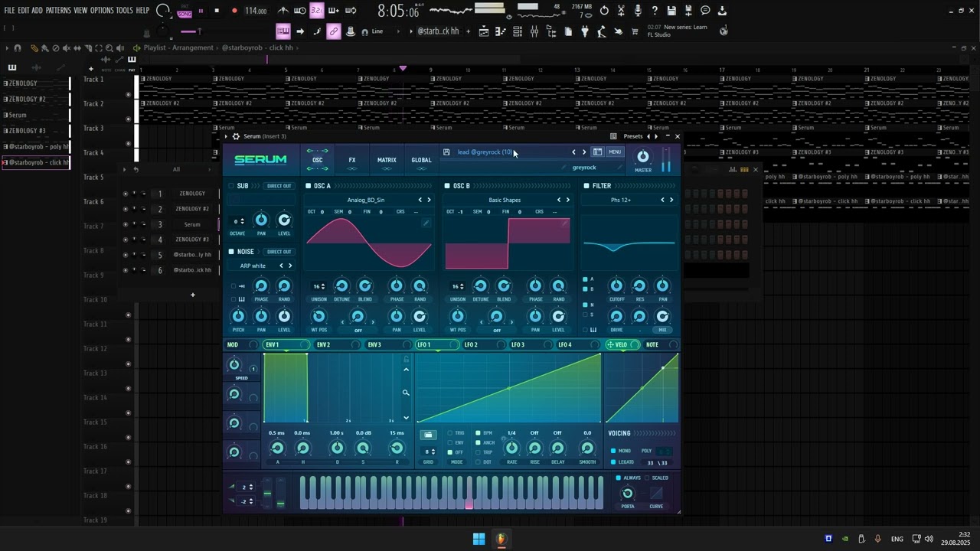The image size is (980, 551).
Task: Toggle the LEGATO voicing checkbox
Action: click(613, 462)
